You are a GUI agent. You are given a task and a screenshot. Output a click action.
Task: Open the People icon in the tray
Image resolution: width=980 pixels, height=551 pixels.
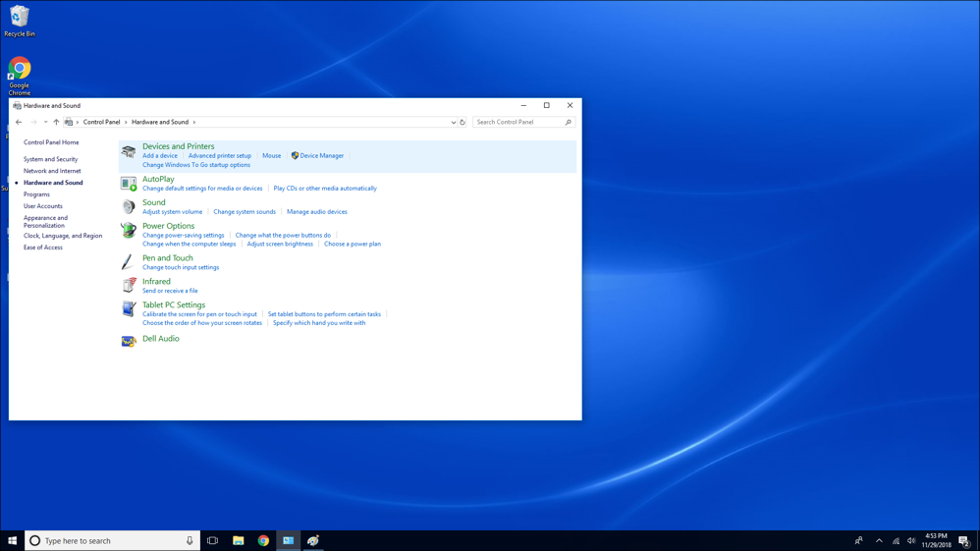pyautogui.click(x=859, y=540)
